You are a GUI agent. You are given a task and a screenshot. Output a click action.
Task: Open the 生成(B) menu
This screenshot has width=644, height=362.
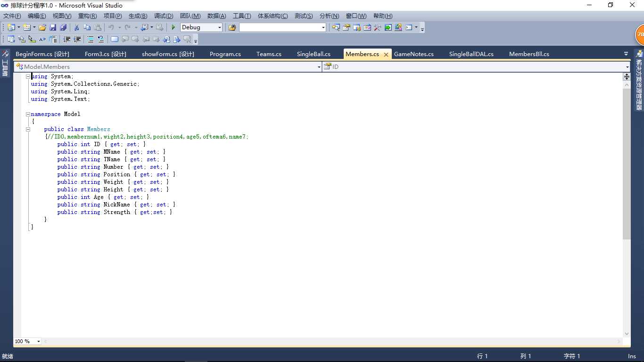point(138,16)
